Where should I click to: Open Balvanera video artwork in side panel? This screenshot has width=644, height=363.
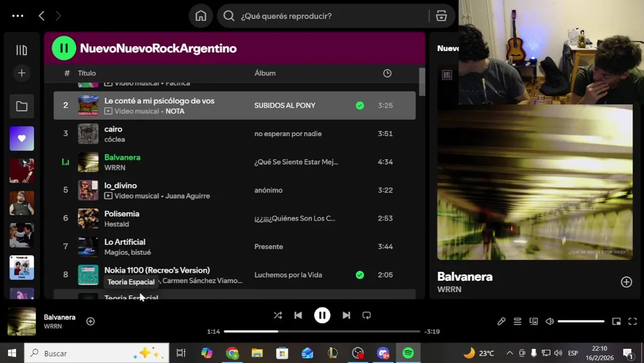pos(535,183)
